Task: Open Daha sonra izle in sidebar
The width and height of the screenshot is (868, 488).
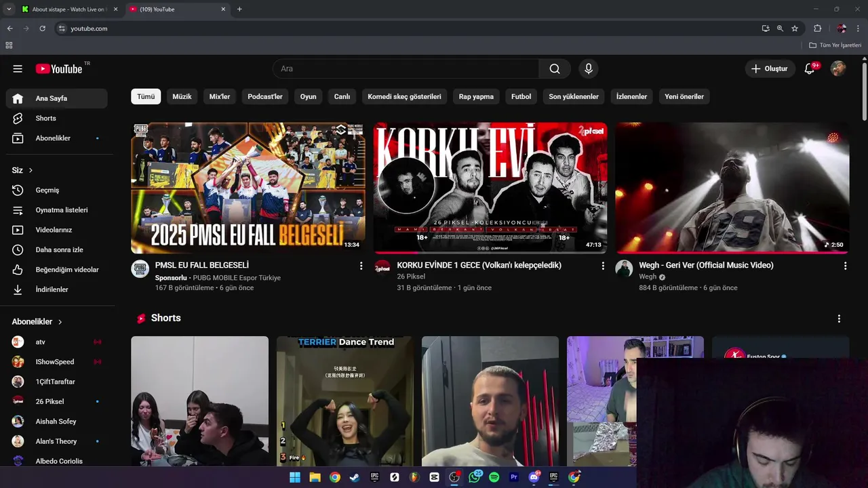Action: click(57, 249)
